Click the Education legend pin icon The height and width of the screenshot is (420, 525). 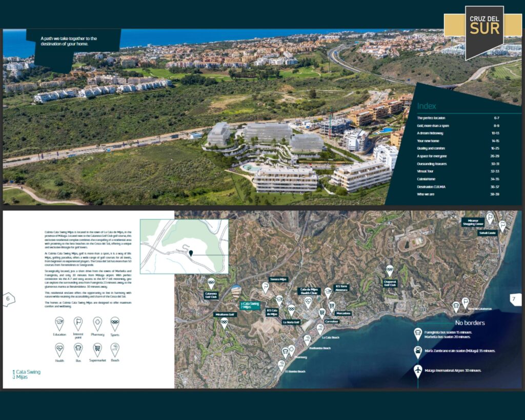59,323
